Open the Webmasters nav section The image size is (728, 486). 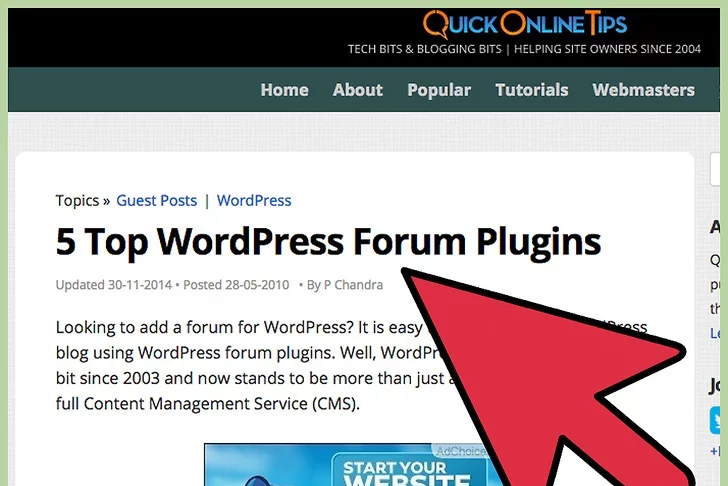[x=643, y=90]
